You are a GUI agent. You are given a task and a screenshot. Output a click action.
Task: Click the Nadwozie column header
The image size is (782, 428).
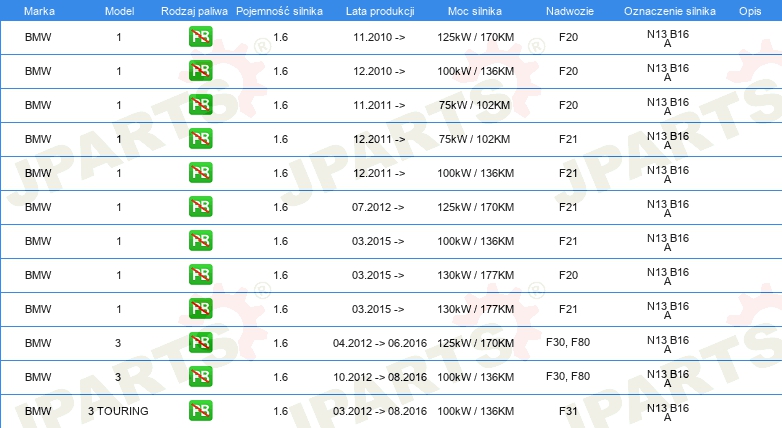point(570,11)
